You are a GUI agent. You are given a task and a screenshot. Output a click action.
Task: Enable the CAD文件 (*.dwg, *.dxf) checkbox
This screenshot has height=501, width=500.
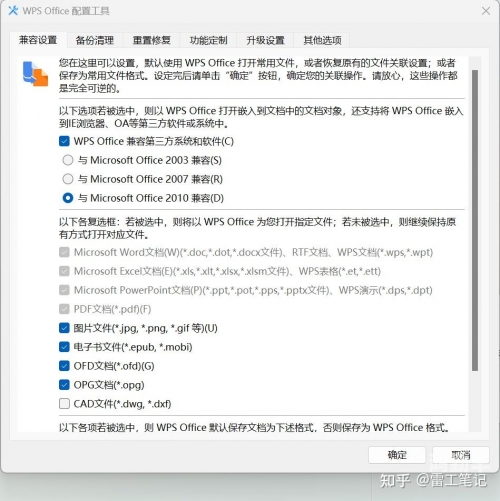pyautogui.click(x=64, y=404)
